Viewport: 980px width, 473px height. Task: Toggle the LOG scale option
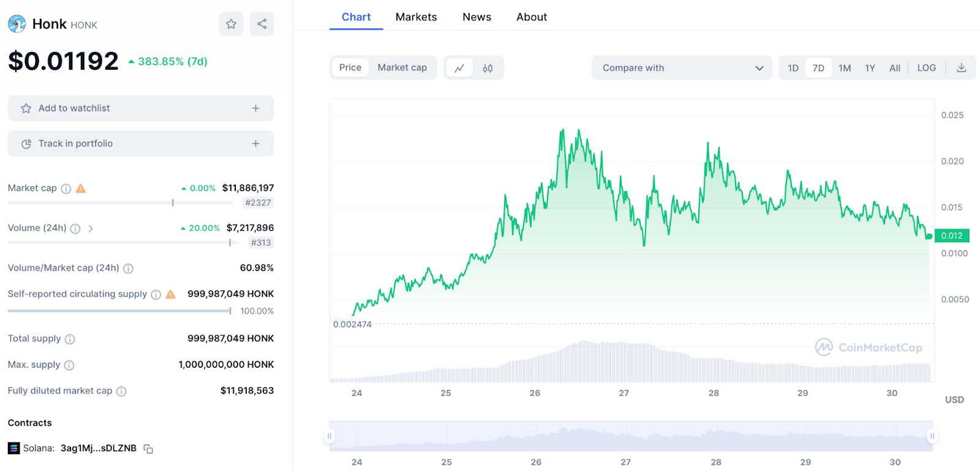pos(927,68)
